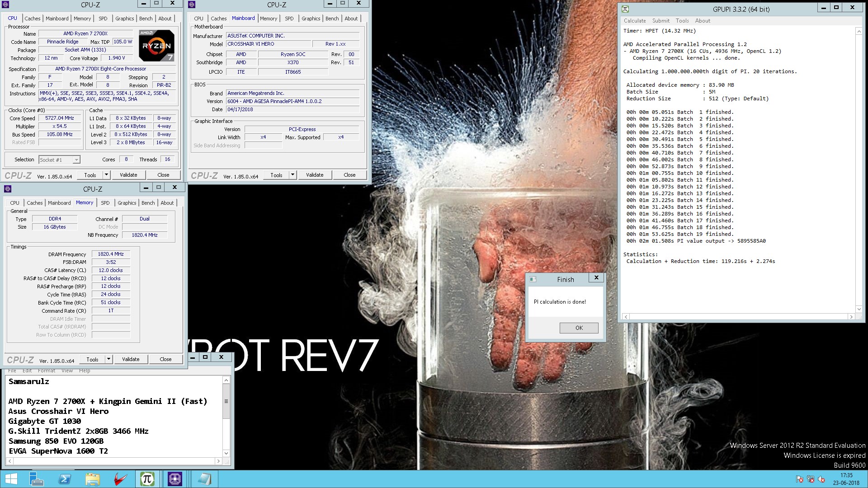Expand Tools dropdown arrow in Memory window
This screenshot has height=488, width=868.
tap(109, 359)
